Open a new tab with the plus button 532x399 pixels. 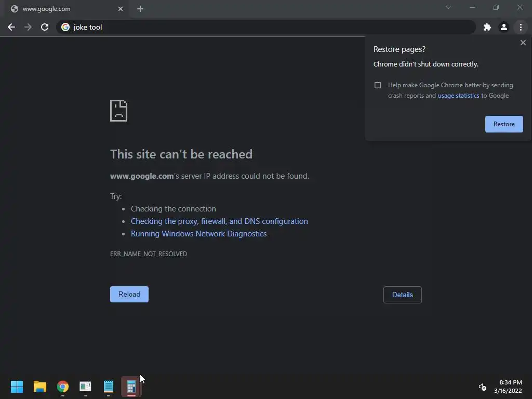[x=140, y=9]
